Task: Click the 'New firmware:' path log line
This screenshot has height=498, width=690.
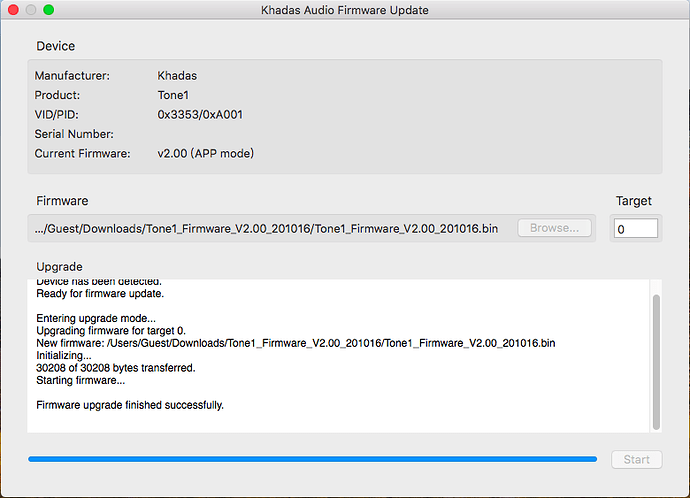Action: 295,342
